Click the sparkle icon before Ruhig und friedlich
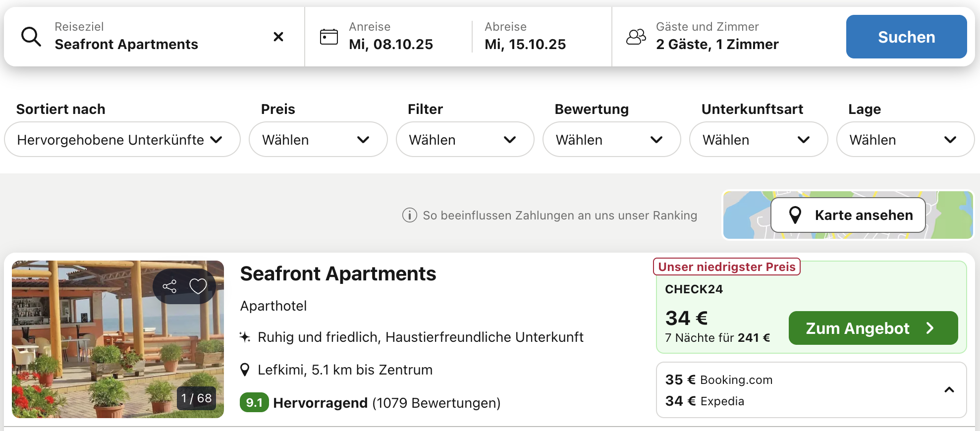Viewport: 980px width, 431px height. point(245,337)
